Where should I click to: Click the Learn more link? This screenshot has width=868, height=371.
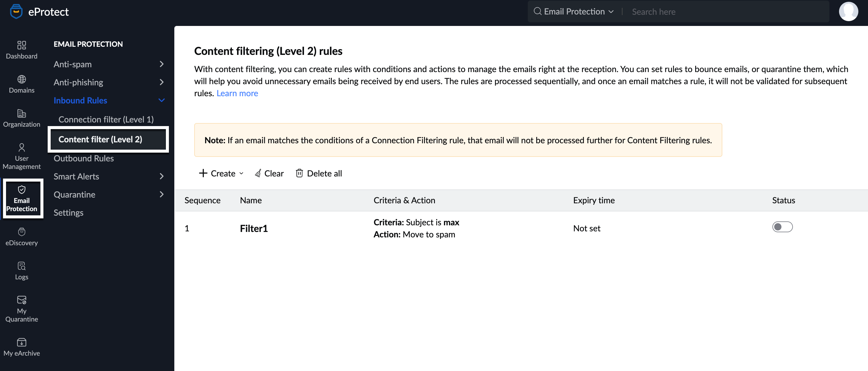tap(237, 93)
